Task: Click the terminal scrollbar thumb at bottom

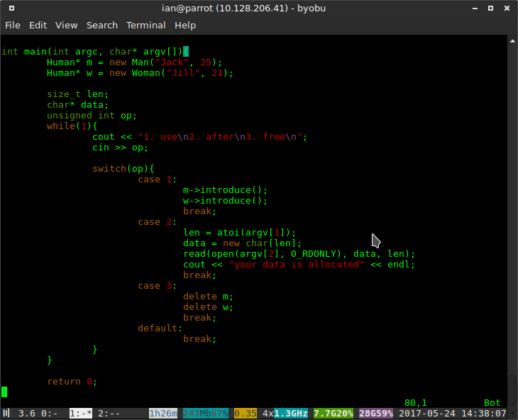Action: coord(512,389)
